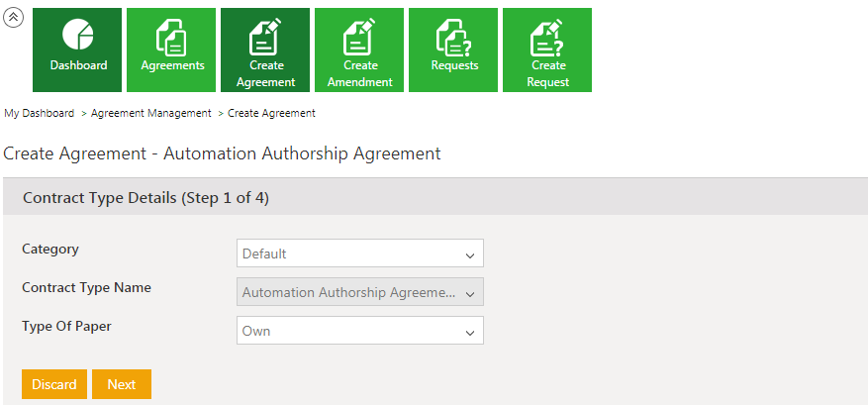The image size is (868, 405).
Task: Select the Create Amendment icon tile
Action: pyautogui.click(x=360, y=50)
